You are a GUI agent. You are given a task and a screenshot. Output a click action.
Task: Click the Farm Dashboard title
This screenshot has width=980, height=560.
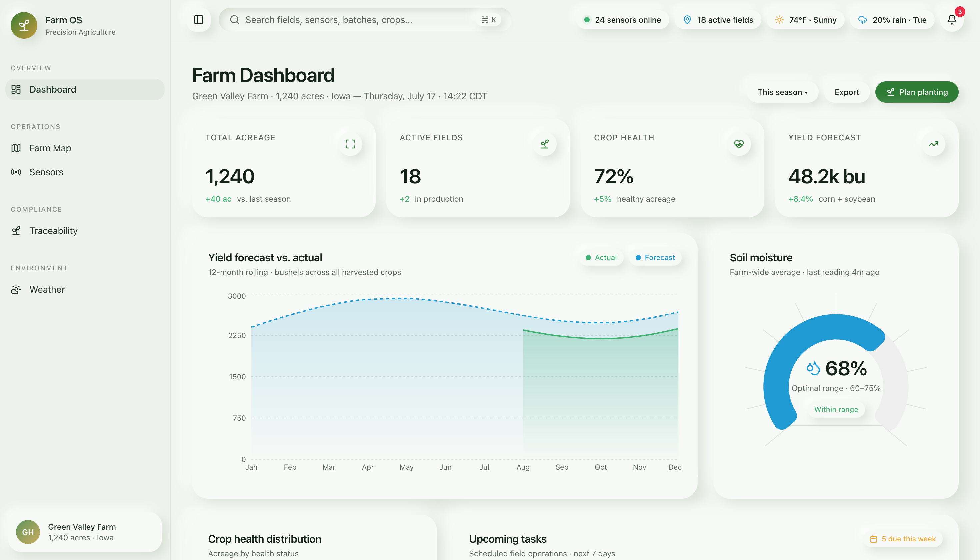point(263,75)
